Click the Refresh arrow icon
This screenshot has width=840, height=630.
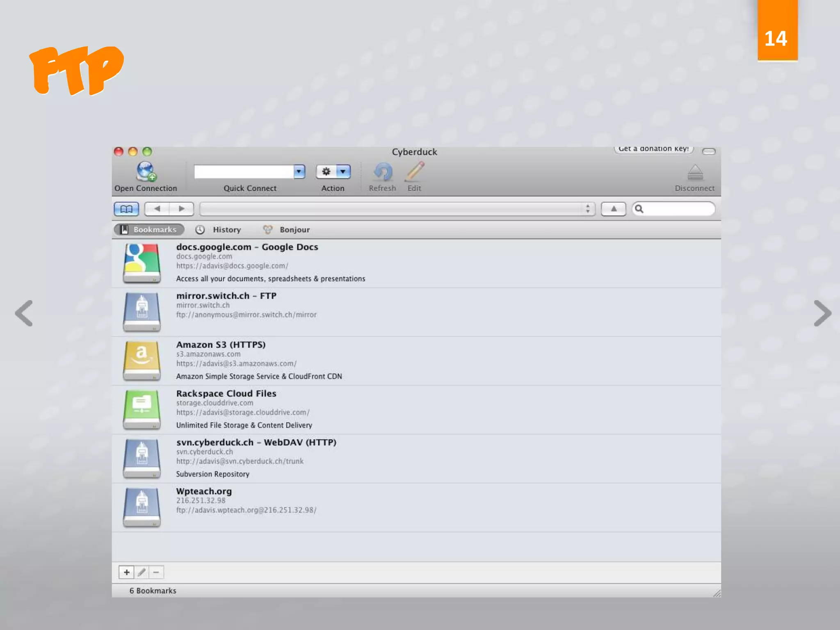(383, 172)
